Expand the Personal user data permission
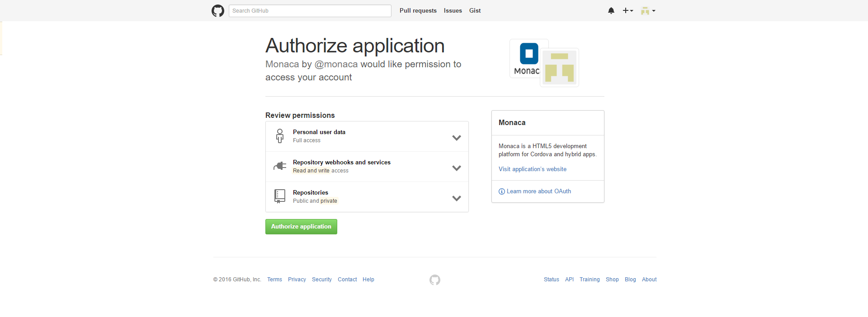 (457, 138)
